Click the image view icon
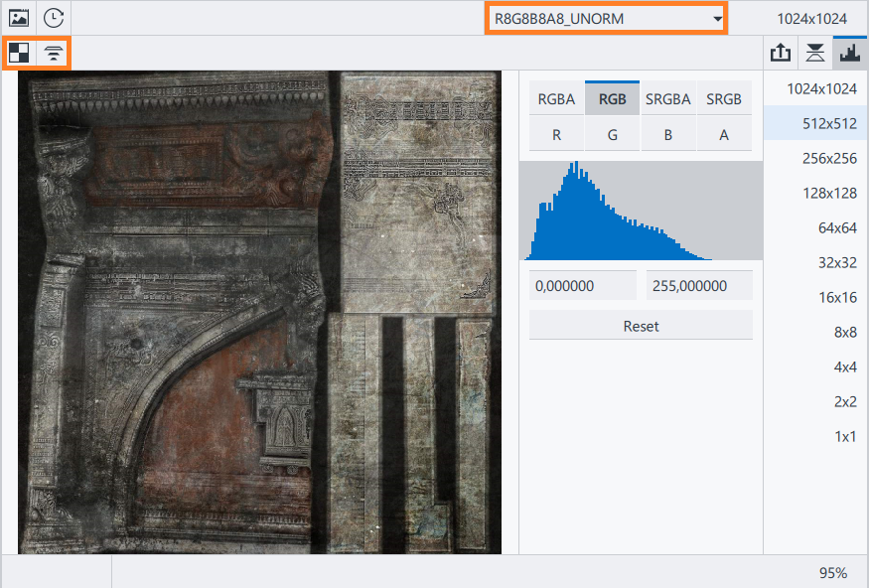Viewport: 869px width, 588px height. [x=18, y=18]
